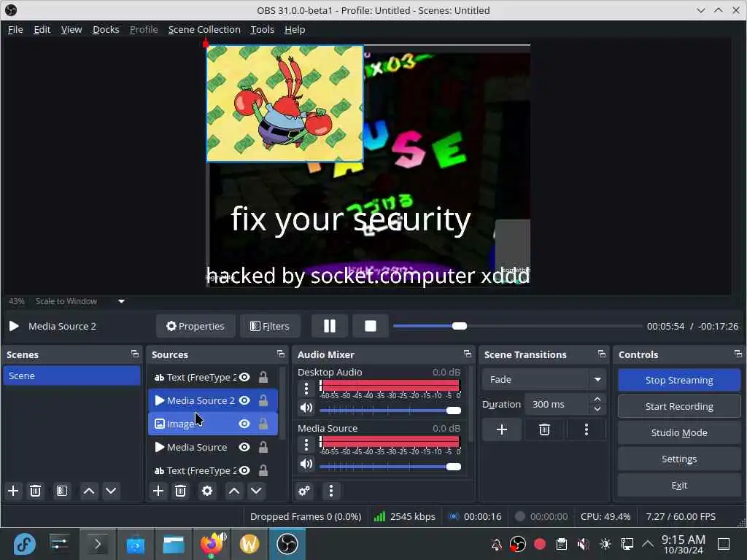Open the Docks menu

pos(106,29)
